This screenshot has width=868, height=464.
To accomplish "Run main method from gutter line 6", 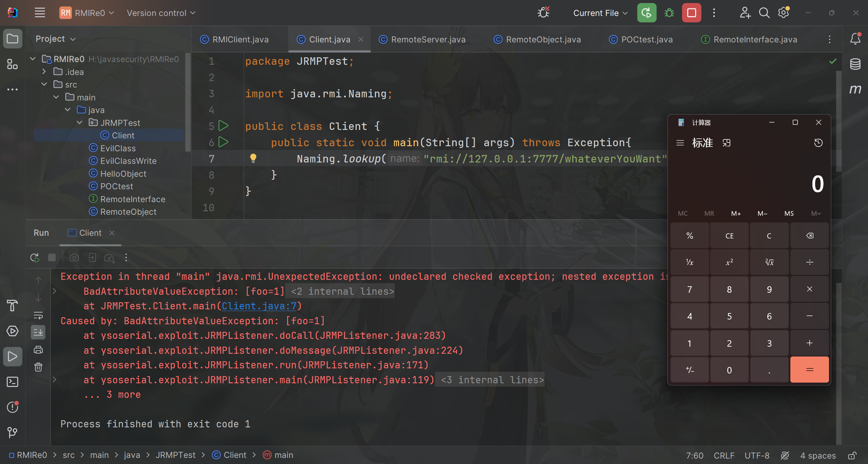I will 223,142.
